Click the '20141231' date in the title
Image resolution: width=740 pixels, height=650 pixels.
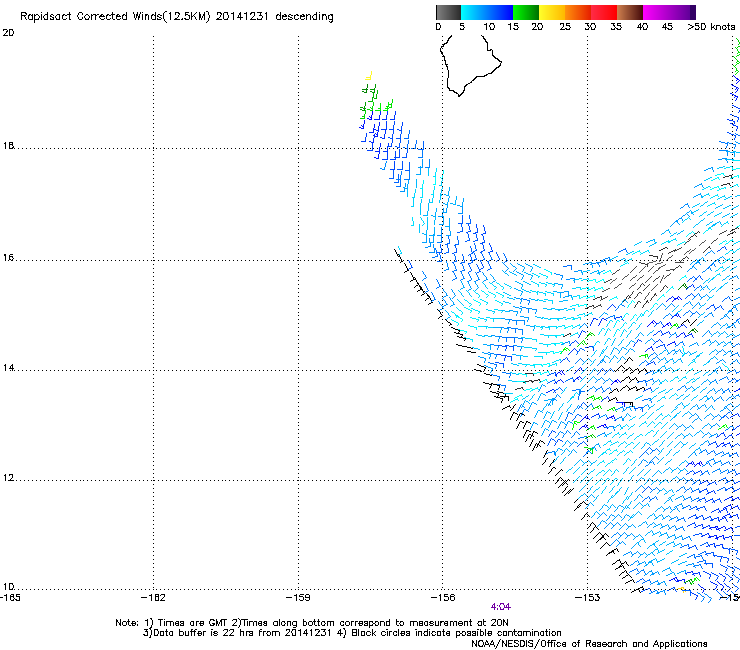pyautogui.click(x=242, y=16)
